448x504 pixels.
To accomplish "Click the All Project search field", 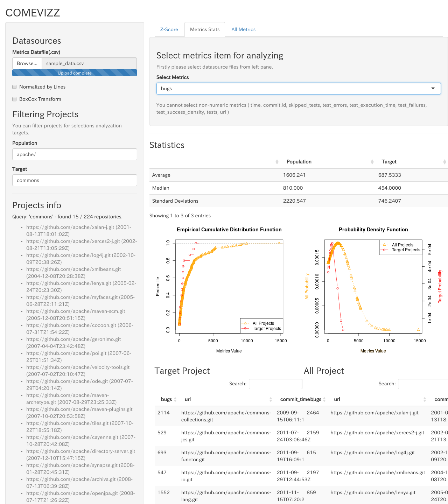I will [x=423, y=384].
